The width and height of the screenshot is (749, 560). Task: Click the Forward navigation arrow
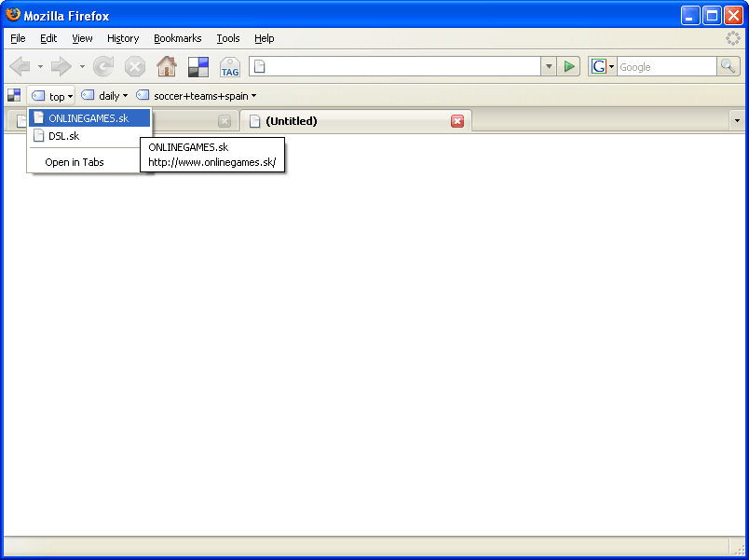pyautogui.click(x=61, y=66)
